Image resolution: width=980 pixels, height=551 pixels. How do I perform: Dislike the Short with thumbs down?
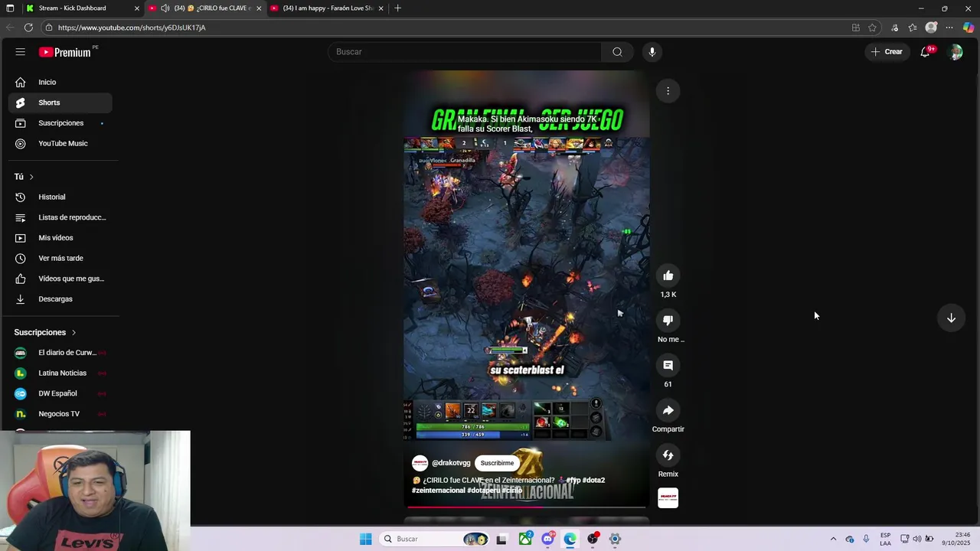click(668, 321)
